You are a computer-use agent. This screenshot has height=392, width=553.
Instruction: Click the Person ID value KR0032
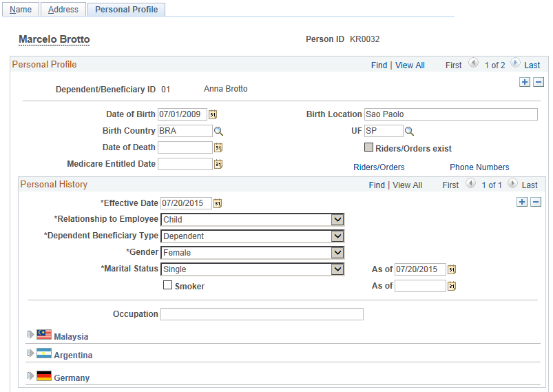point(365,39)
